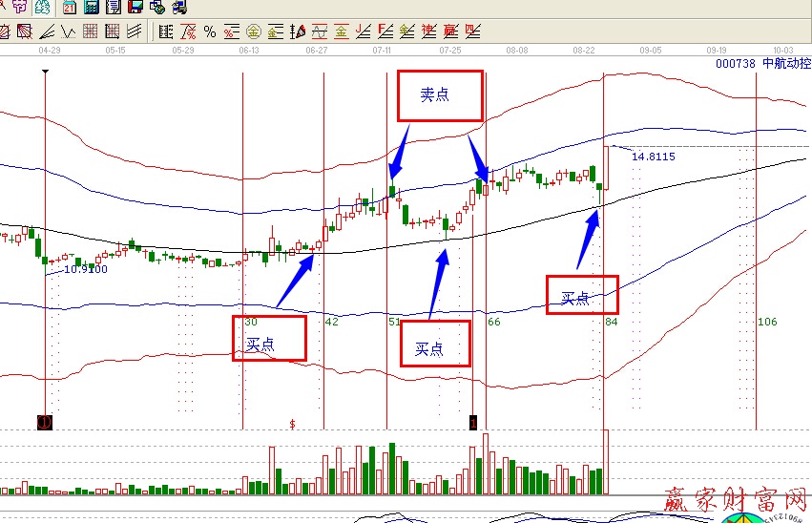The image size is (812, 523).
Task: Select the red J line tool
Action: 363,31
